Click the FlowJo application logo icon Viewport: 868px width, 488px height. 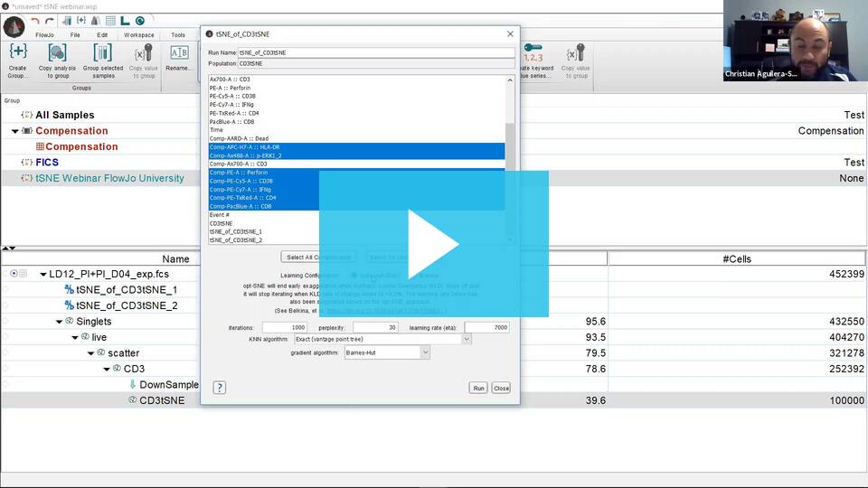click(14, 26)
